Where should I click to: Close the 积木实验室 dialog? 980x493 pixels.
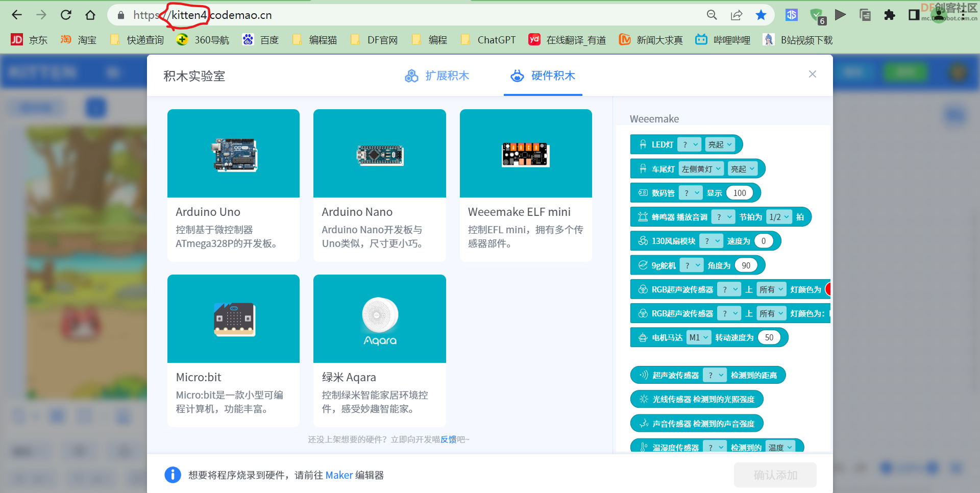[813, 74]
